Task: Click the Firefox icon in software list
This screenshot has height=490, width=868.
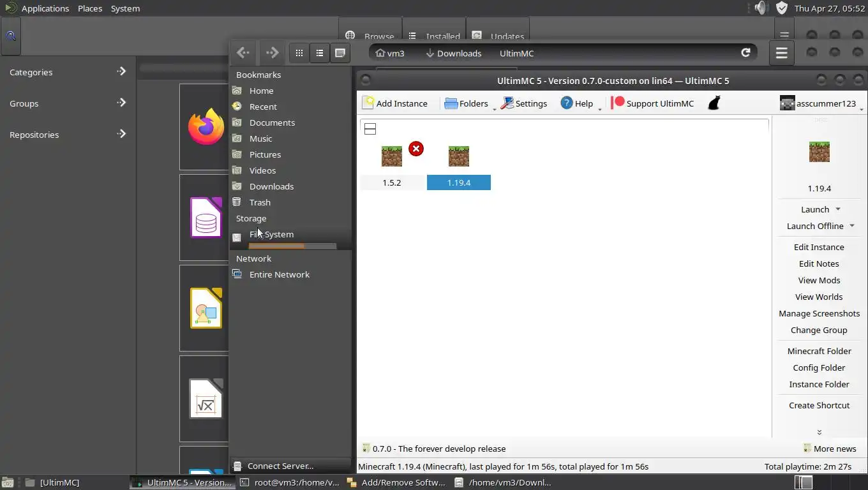Action: [x=206, y=126]
